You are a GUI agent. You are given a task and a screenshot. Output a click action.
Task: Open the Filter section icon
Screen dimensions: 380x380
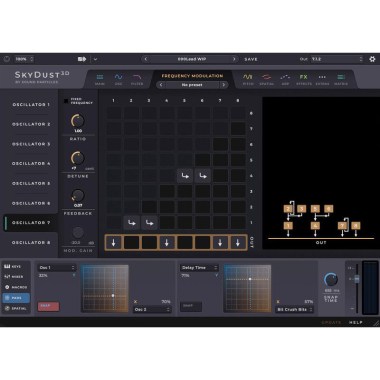point(137,80)
